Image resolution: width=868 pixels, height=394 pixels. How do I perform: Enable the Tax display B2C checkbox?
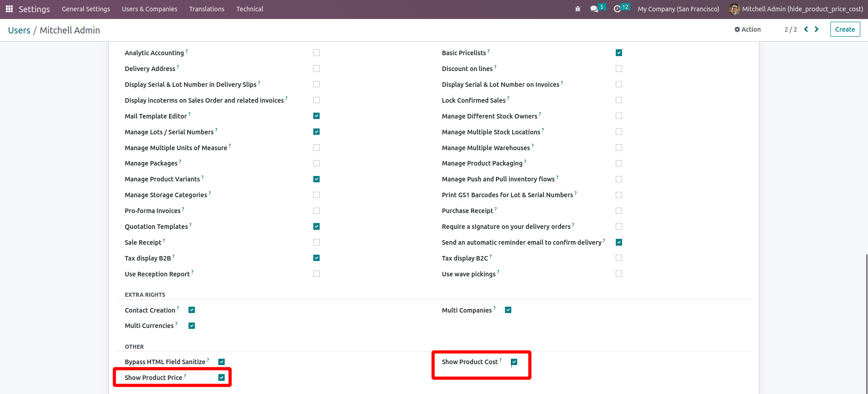pyautogui.click(x=619, y=258)
